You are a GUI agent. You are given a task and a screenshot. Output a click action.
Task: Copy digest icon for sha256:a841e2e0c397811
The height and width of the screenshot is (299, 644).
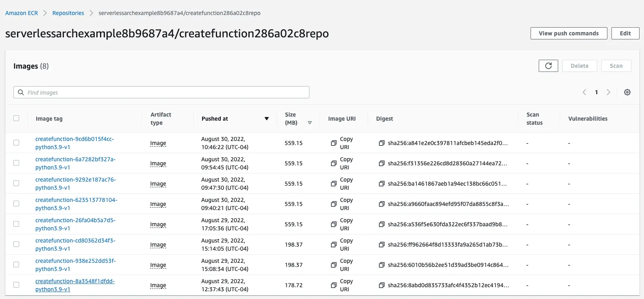click(x=381, y=143)
